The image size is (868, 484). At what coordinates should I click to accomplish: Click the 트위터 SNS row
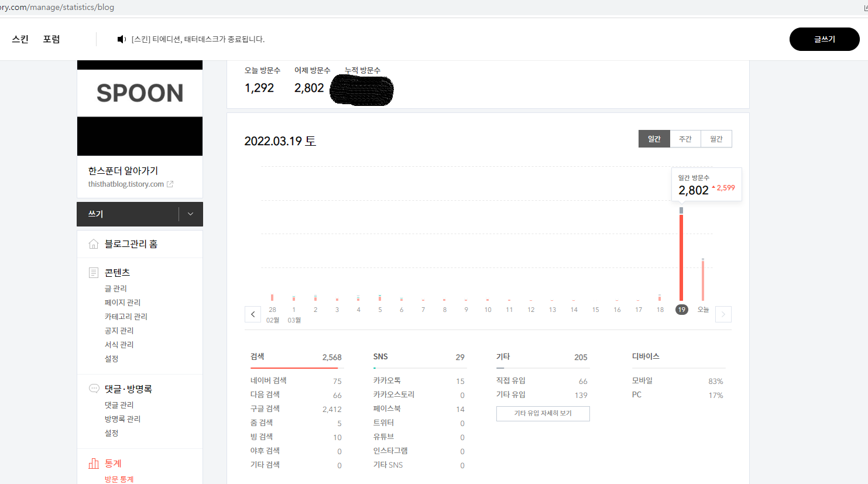point(419,423)
